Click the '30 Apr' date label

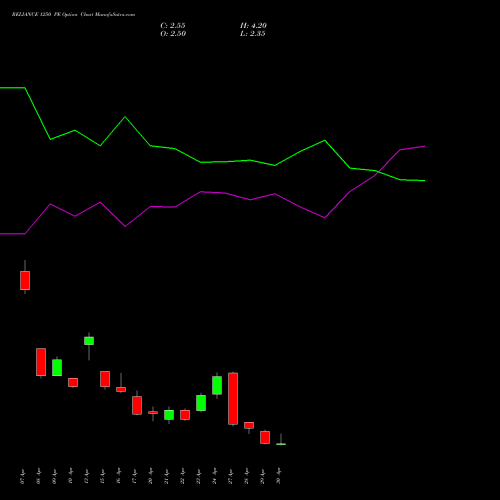[279, 476]
